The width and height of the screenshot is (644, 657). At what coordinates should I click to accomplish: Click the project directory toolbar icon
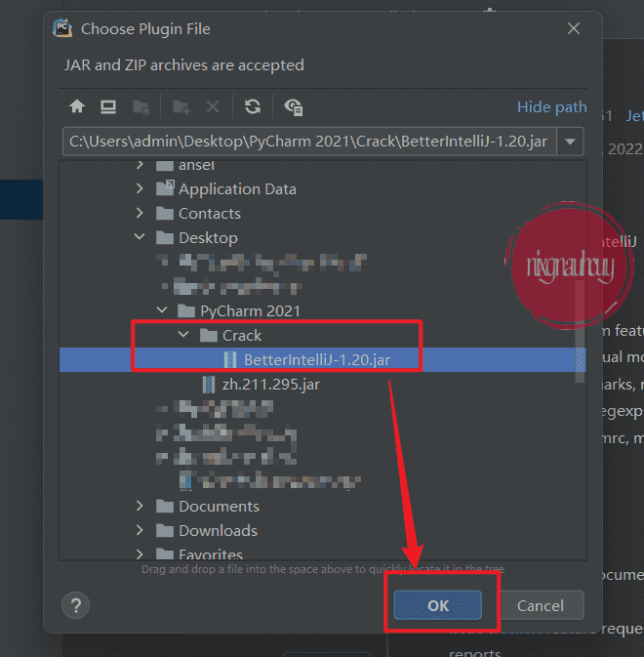click(141, 107)
